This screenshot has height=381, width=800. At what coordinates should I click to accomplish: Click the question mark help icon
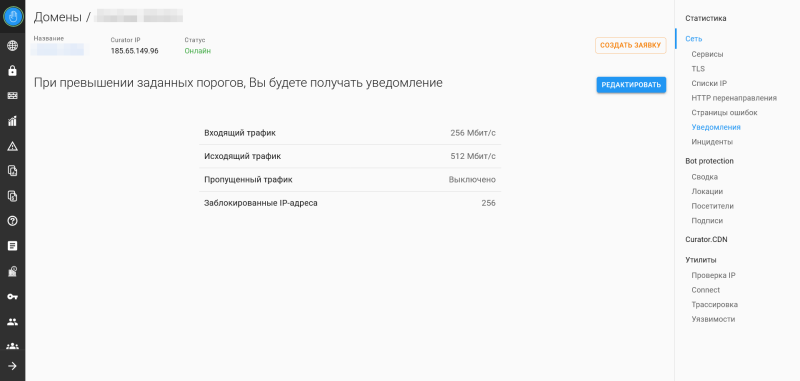[x=13, y=221]
